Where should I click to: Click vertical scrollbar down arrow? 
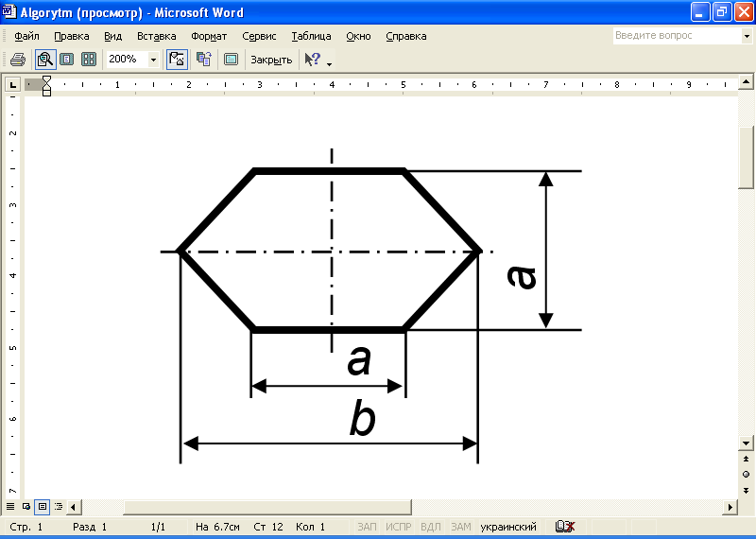click(x=746, y=443)
